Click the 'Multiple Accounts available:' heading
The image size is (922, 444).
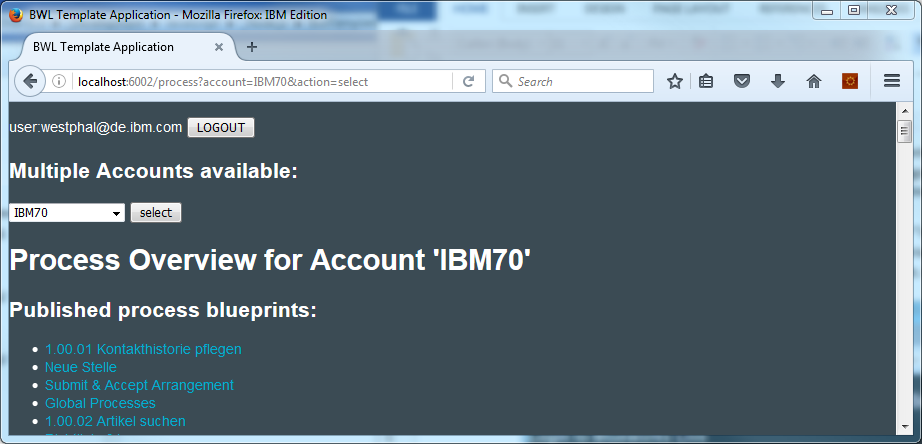pyautogui.click(x=153, y=172)
